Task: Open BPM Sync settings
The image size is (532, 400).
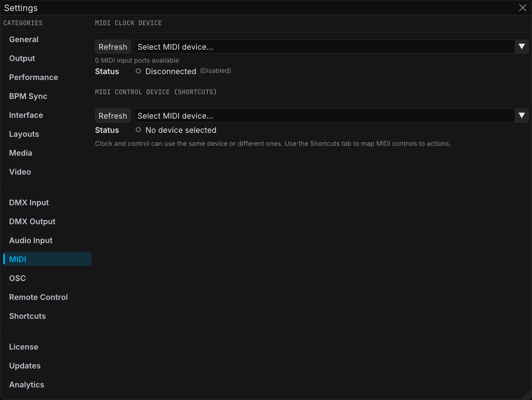Action: [47, 96]
